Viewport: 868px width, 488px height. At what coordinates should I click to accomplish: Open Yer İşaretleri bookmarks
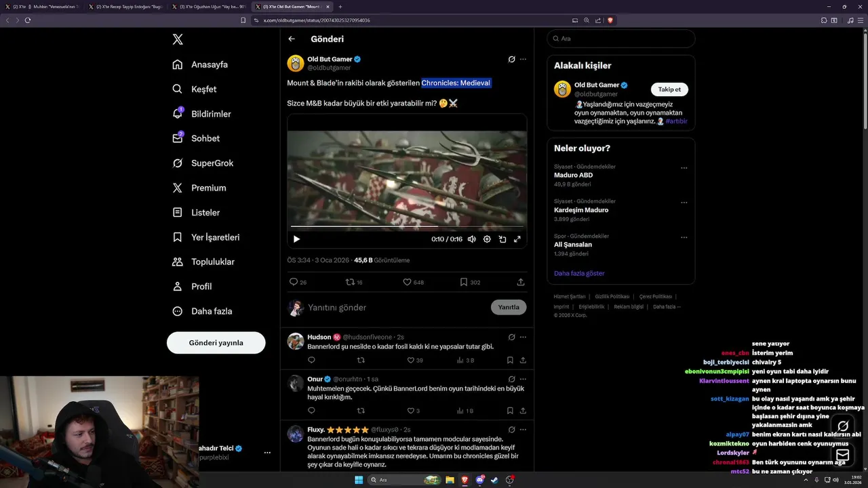205,237
